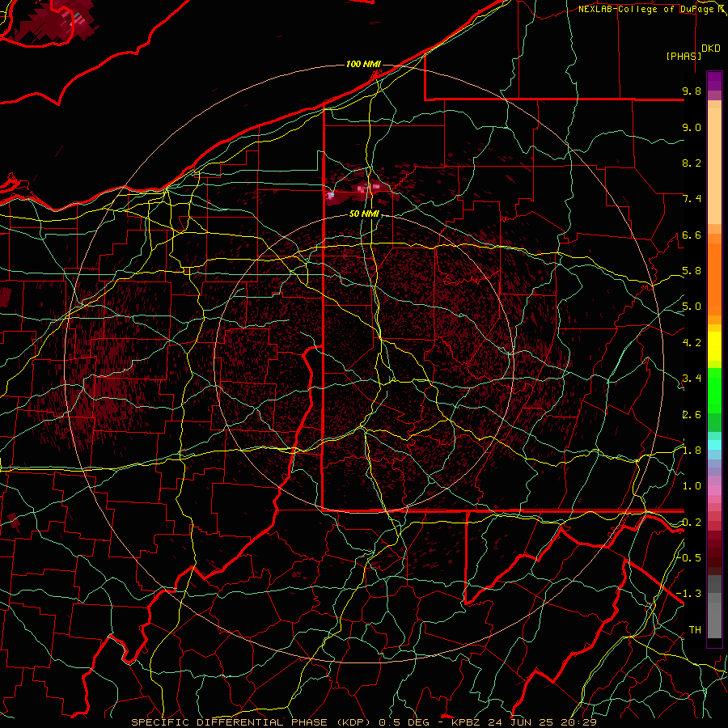Click the 5.0 color scale value

pyautogui.click(x=692, y=307)
